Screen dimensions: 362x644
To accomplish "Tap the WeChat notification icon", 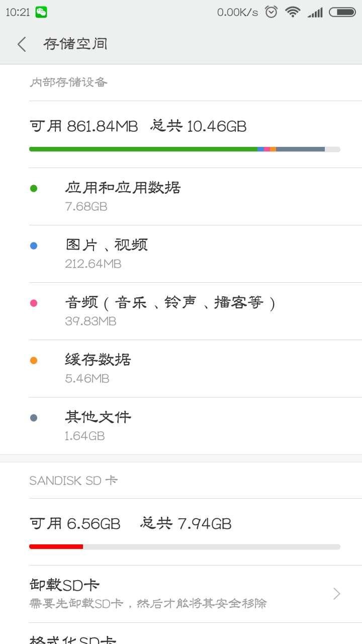I will [x=41, y=12].
